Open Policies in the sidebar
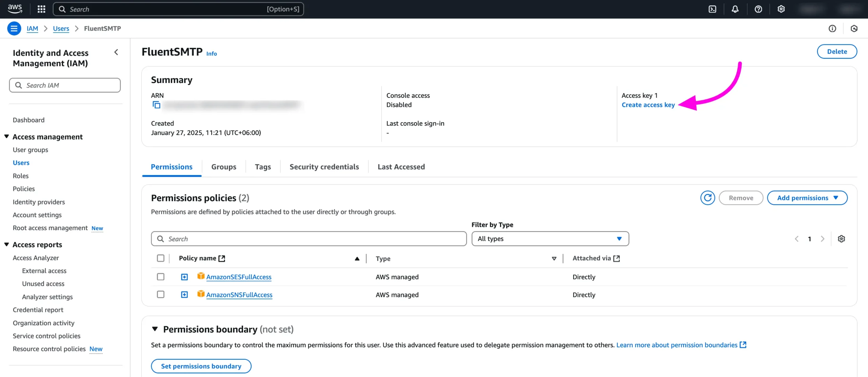 point(24,188)
